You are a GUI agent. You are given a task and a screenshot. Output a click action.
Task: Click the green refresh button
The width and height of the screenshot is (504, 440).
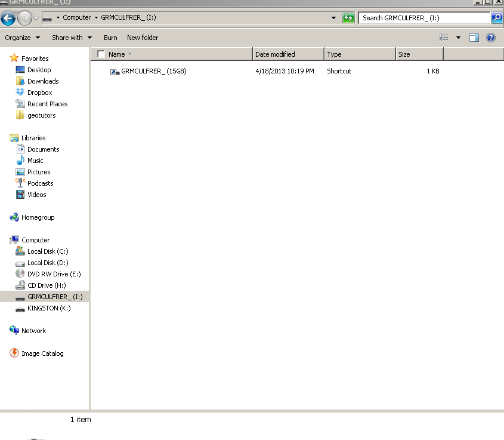point(348,18)
